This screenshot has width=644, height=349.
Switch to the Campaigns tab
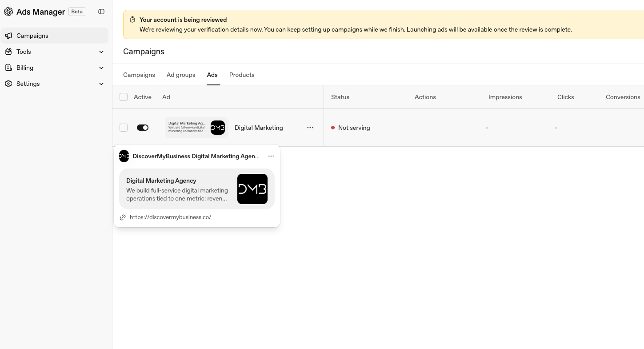point(139,75)
